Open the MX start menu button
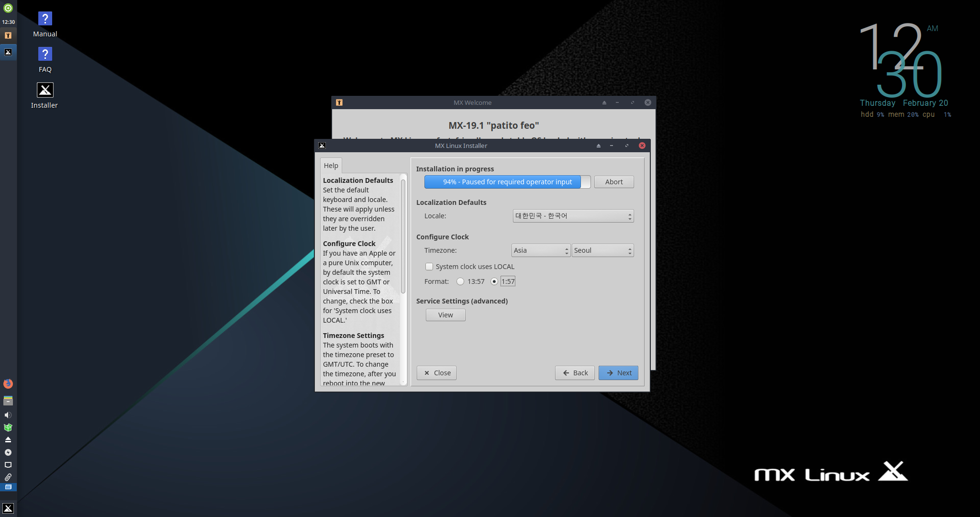 pos(8,508)
